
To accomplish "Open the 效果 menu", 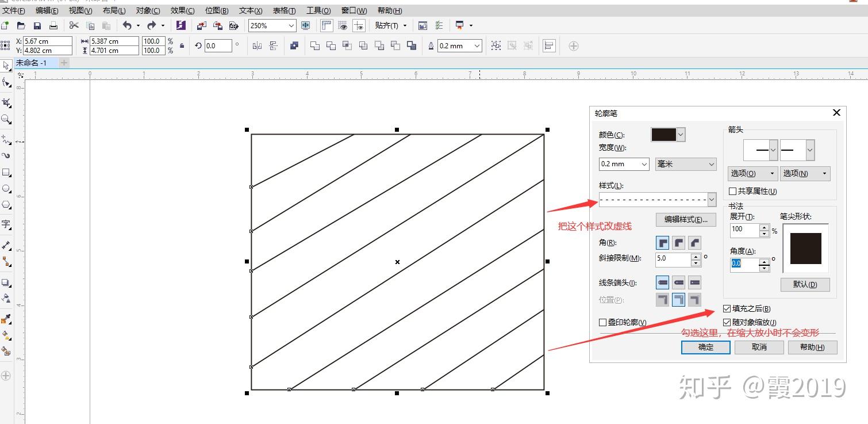I will (183, 11).
